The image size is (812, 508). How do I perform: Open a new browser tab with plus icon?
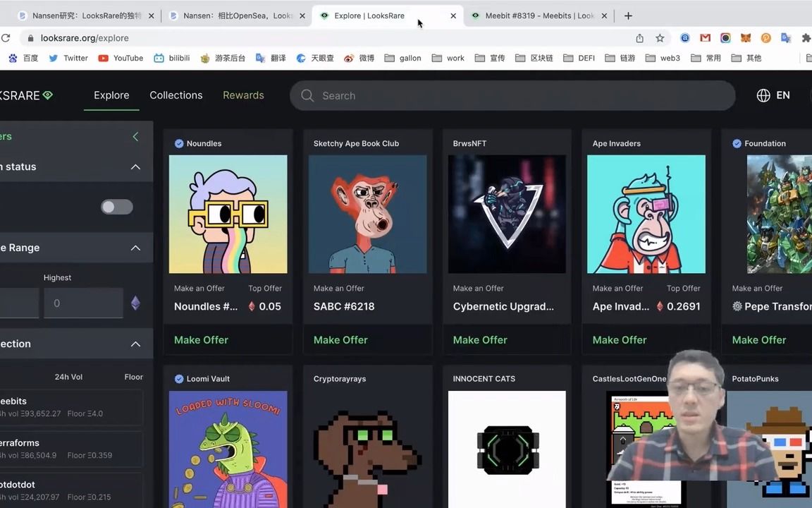coord(628,16)
